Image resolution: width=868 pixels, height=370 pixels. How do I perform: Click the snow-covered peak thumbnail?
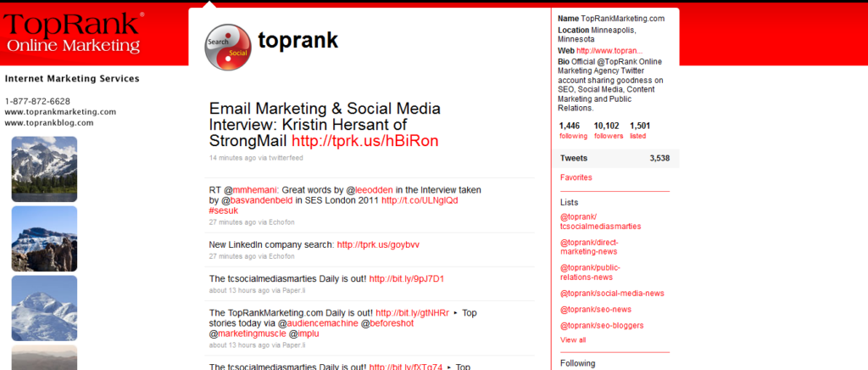pyautogui.click(x=44, y=308)
